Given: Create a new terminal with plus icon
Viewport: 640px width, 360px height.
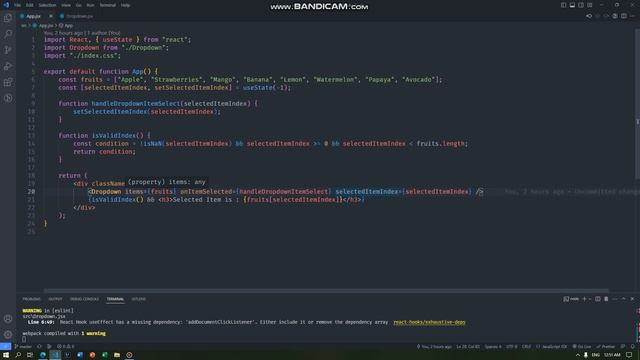Looking at the screenshot, I should 584,299.
